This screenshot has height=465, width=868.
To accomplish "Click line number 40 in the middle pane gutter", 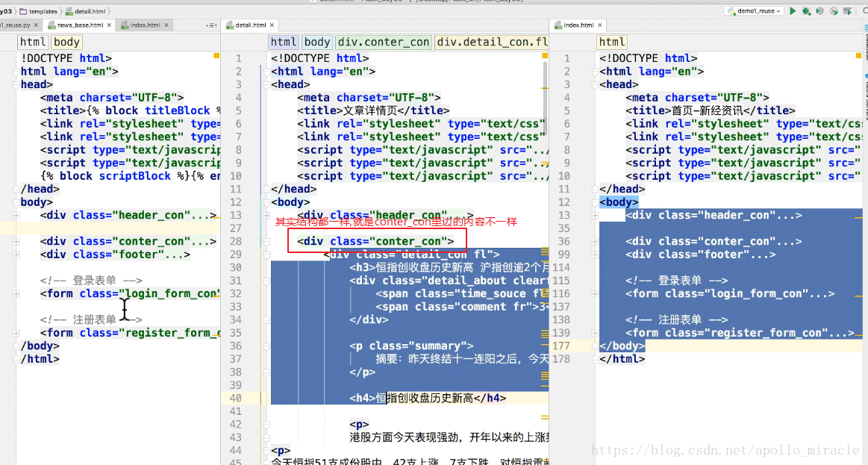I will pyautogui.click(x=235, y=398).
